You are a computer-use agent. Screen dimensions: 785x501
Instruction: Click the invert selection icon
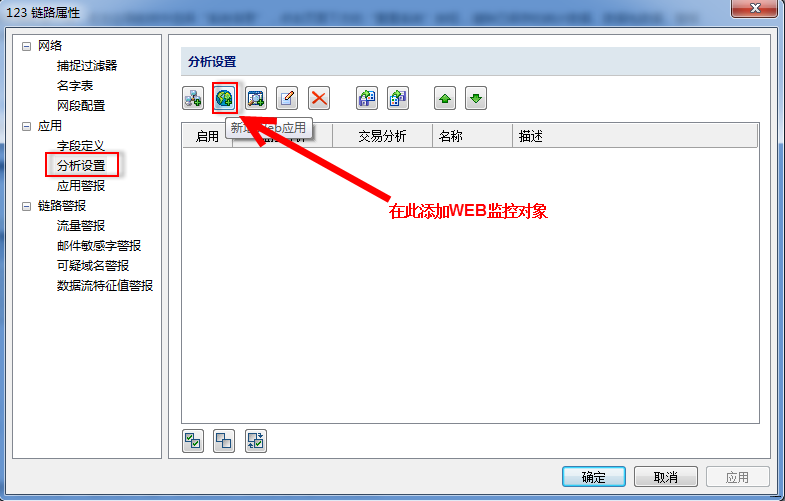[256, 441]
